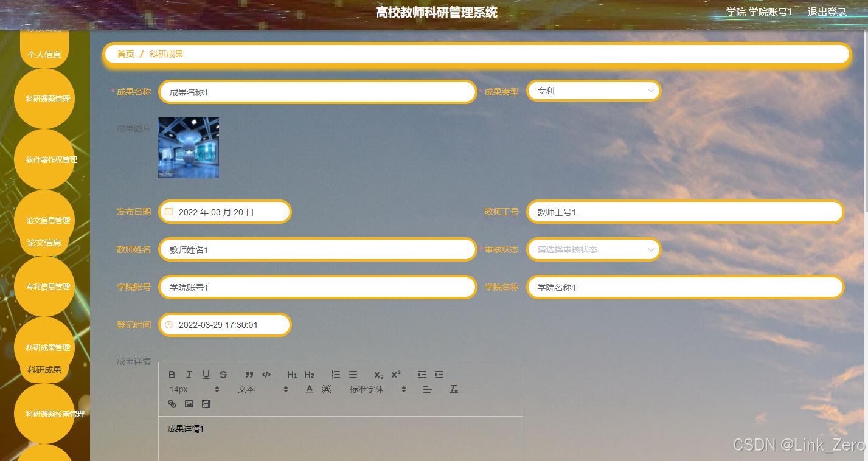Apply italic formatting in the editor
The width and height of the screenshot is (868, 461).
pyautogui.click(x=189, y=375)
